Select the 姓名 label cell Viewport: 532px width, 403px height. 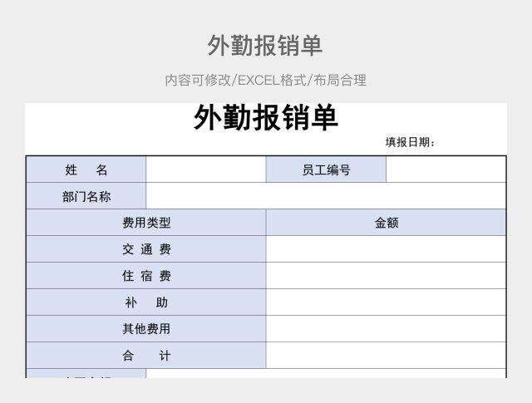(x=86, y=170)
